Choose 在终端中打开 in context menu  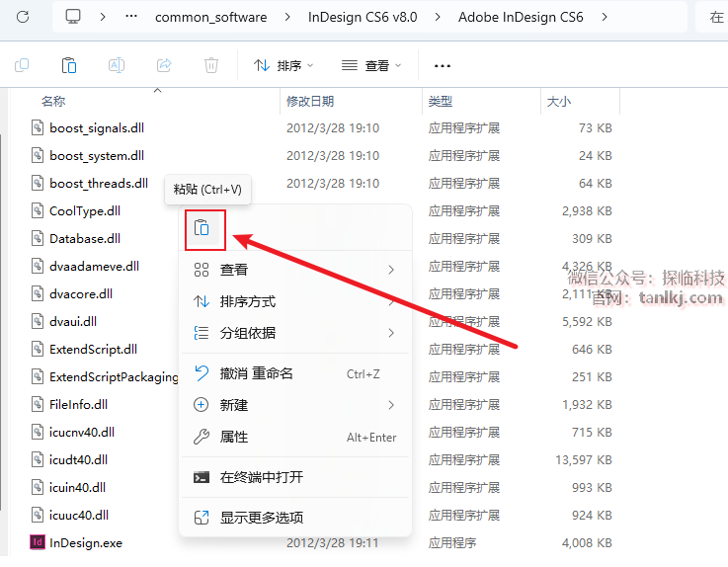coord(294,477)
